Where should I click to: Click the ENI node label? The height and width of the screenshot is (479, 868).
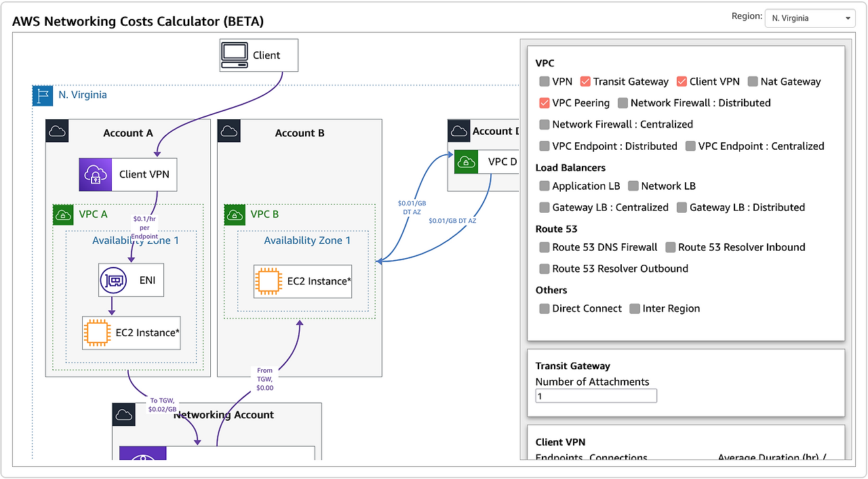[x=148, y=280]
